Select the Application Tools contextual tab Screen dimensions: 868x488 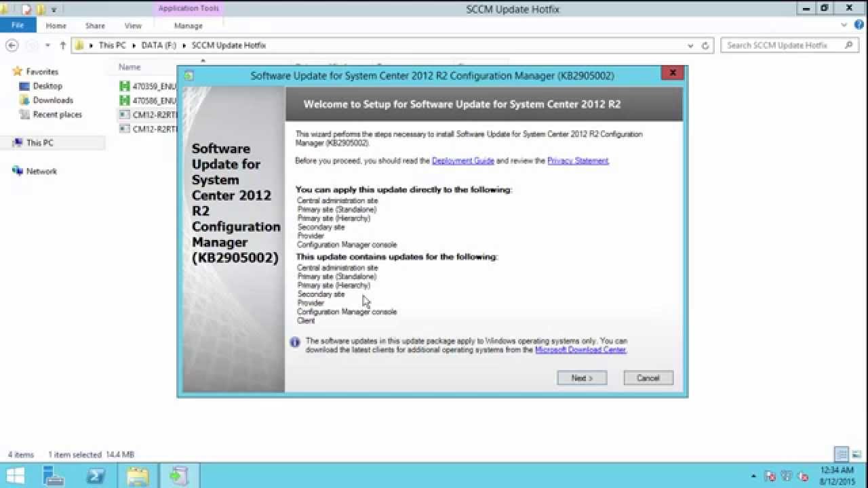189,8
